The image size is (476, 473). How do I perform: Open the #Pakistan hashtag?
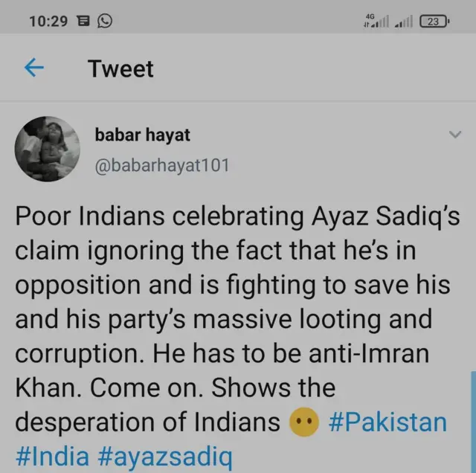[387, 422]
